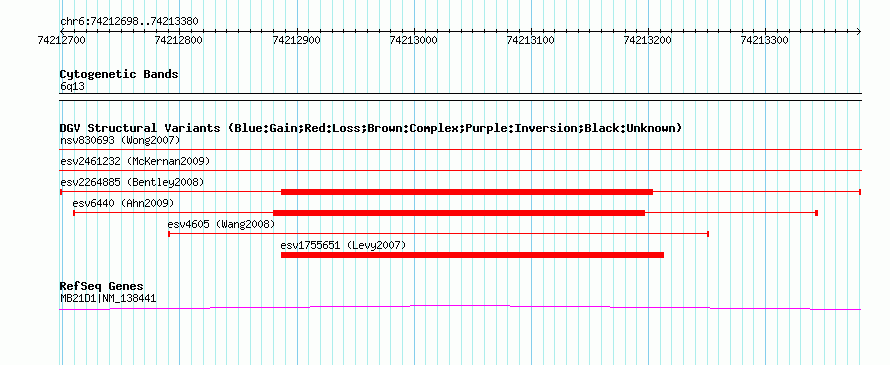Click ruler position 74213000
The image size is (890, 365).
(414, 40)
